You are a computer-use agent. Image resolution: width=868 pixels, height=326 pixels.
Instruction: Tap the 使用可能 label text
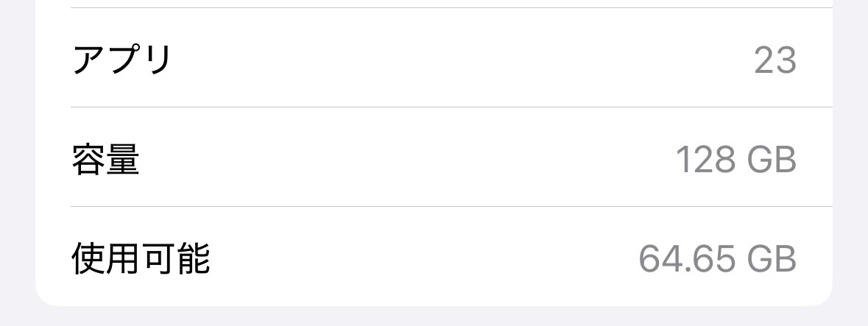141,258
